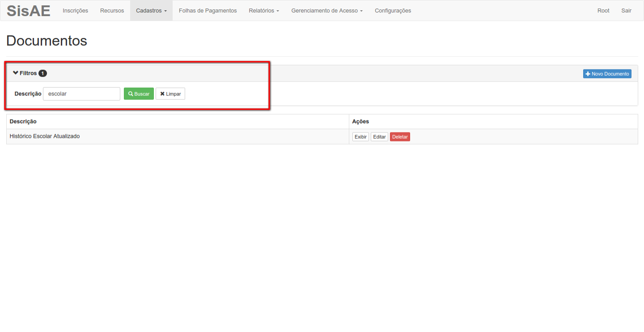Viewport: 644px width, 332px height.
Task: Select the Histórico Escolar Atualizado cell
Action: tap(178, 136)
